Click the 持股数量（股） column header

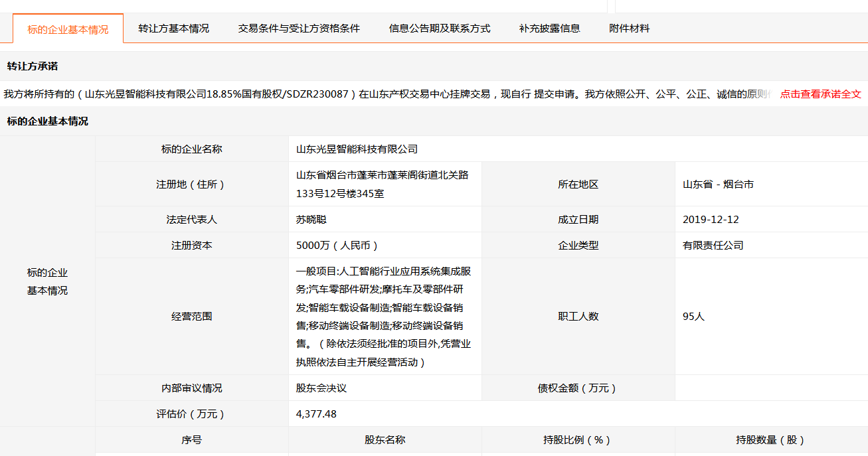772,440
